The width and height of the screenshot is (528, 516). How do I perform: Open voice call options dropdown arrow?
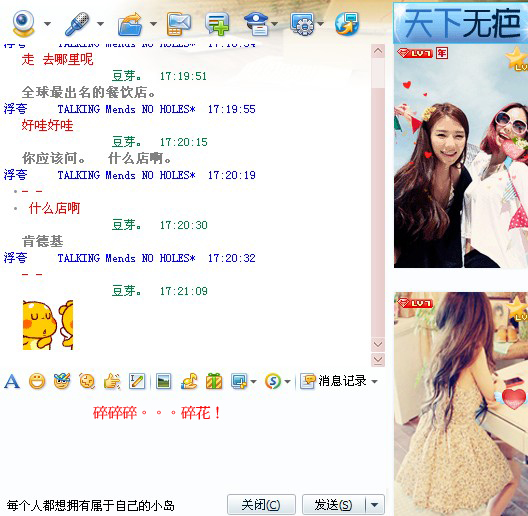(100, 24)
